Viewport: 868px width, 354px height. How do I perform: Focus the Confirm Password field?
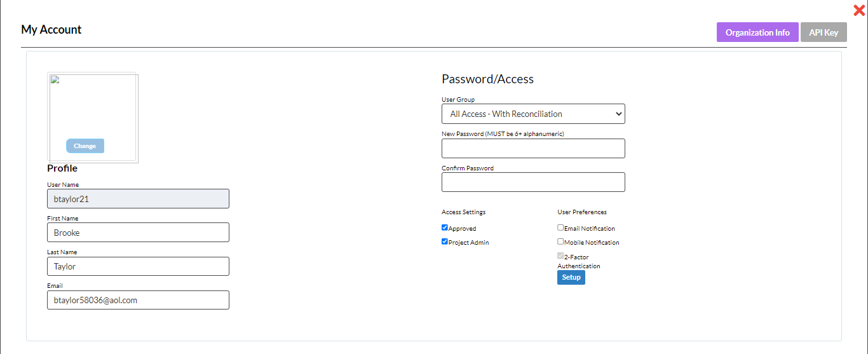tap(533, 182)
